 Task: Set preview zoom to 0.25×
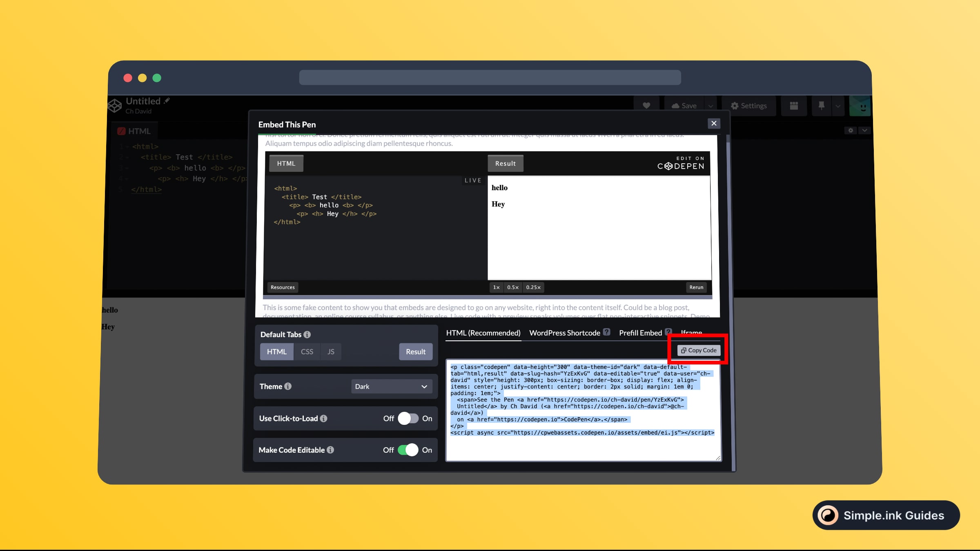coord(533,287)
